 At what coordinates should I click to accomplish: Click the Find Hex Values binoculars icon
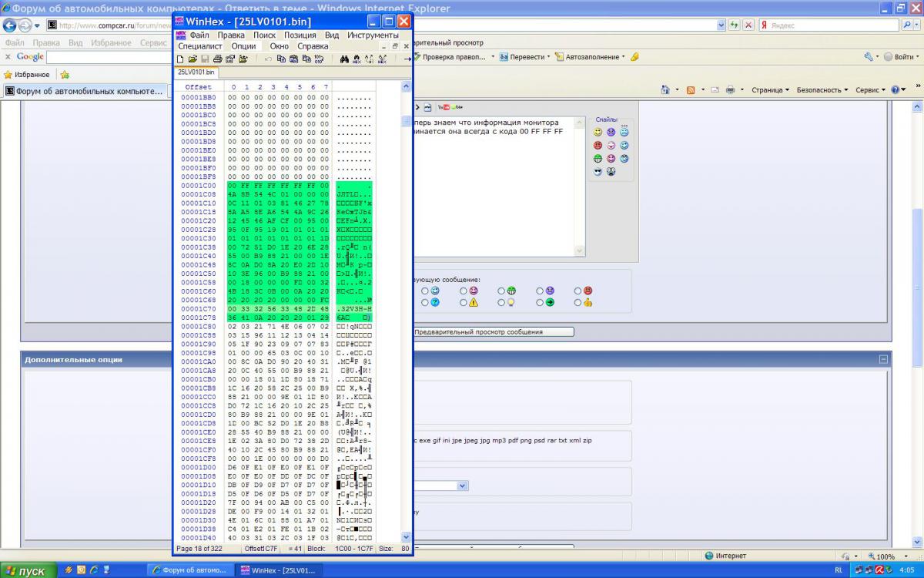357,59
